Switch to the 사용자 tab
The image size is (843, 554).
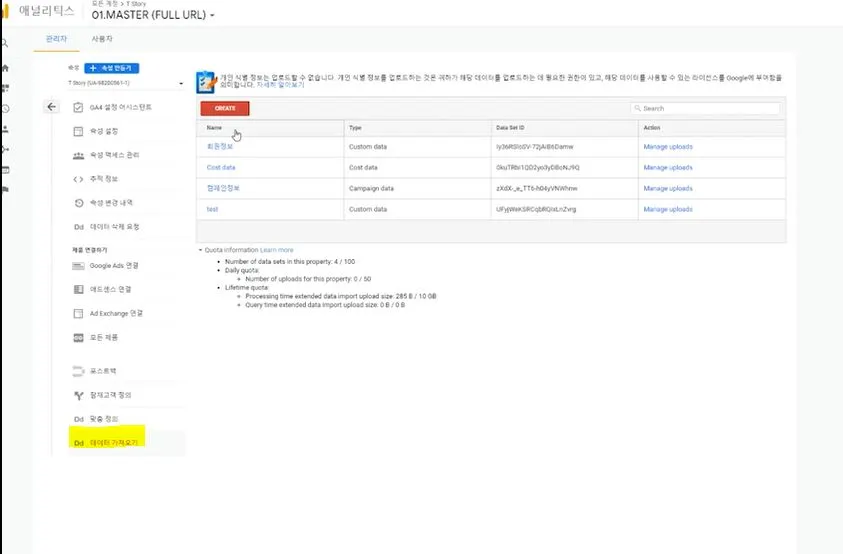[102, 39]
